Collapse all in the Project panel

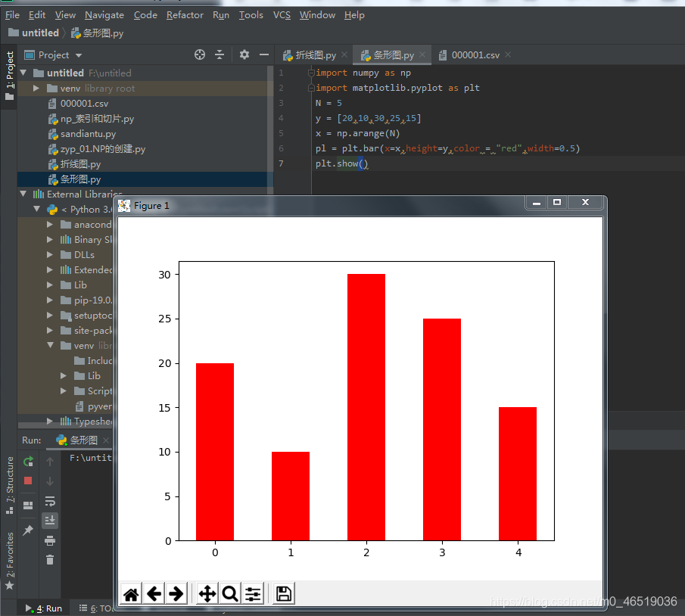(x=220, y=54)
